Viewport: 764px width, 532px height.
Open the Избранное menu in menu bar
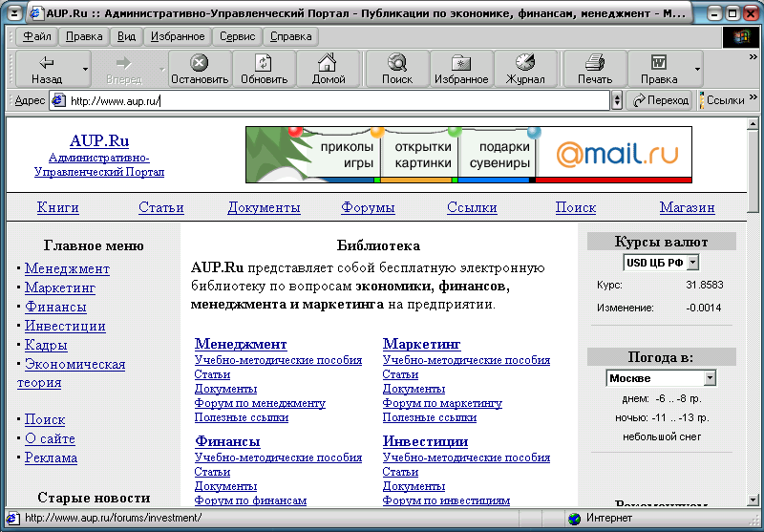[x=176, y=36]
